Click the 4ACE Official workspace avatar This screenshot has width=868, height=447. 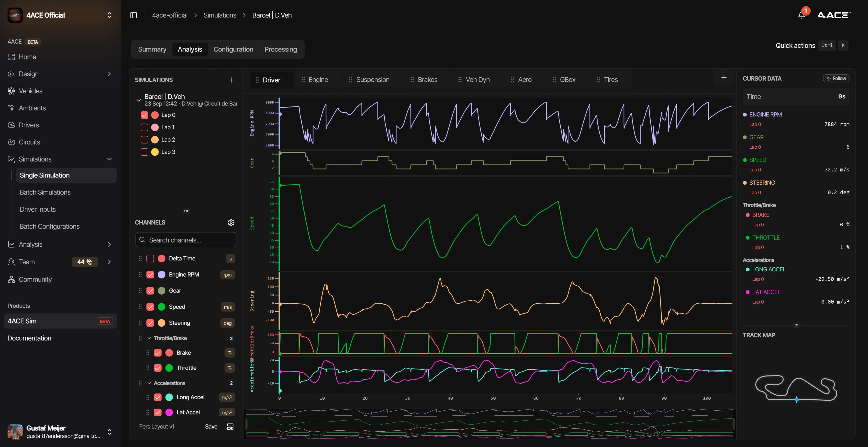point(15,15)
